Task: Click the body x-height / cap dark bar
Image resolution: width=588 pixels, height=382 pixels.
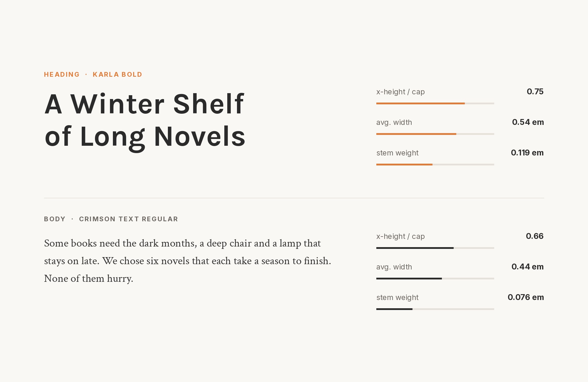Action: (415, 248)
